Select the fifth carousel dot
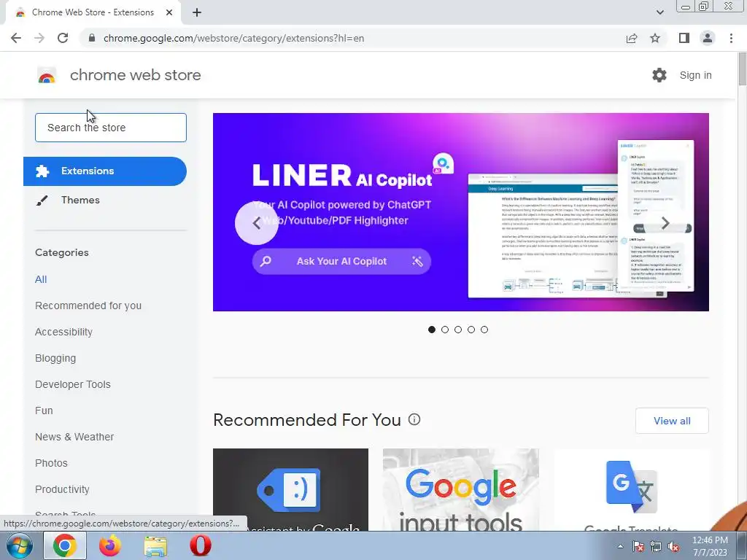This screenshot has height=560, width=747. pos(484,330)
